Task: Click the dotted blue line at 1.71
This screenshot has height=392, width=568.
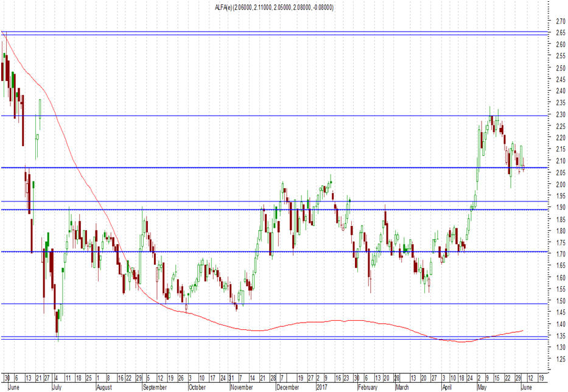Action: [274, 252]
